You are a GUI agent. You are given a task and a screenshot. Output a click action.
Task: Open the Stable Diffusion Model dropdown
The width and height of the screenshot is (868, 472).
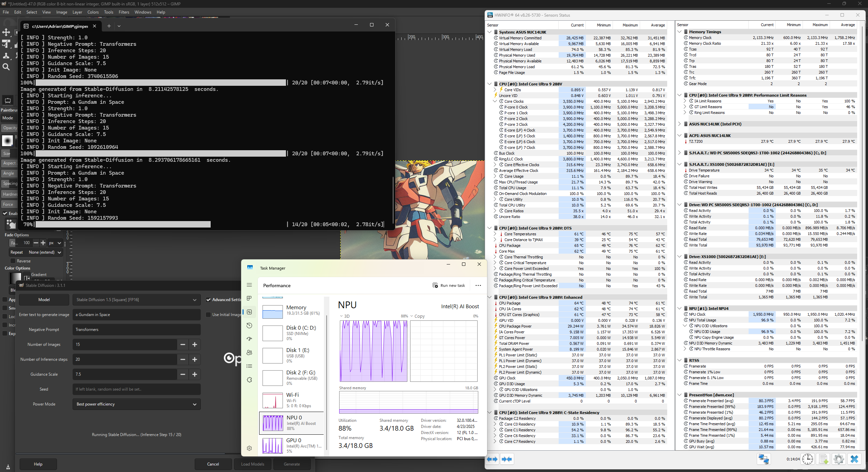click(x=136, y=300)
